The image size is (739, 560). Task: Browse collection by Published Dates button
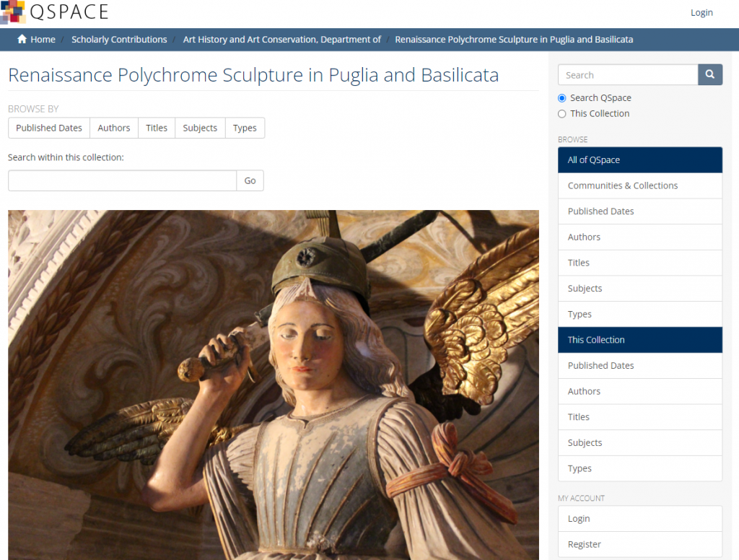[x=49, y=128]
